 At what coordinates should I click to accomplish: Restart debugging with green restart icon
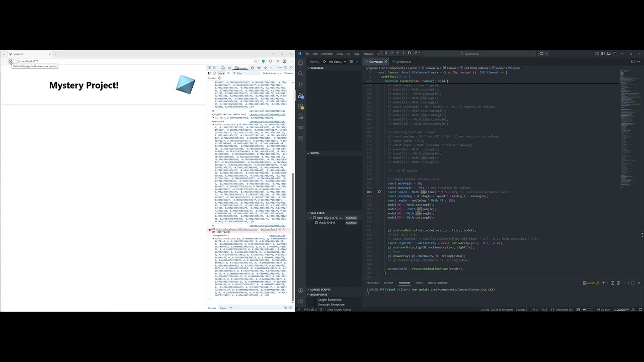pos(409,53)
